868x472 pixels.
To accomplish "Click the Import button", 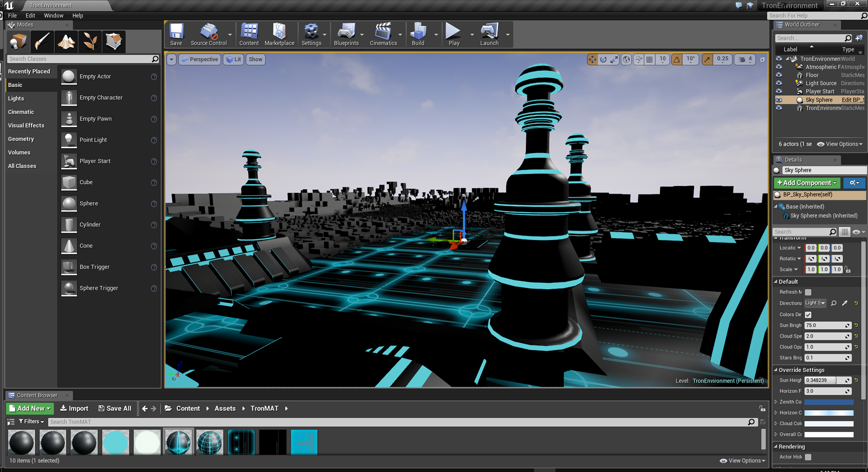I will click(x=74, y=408).
